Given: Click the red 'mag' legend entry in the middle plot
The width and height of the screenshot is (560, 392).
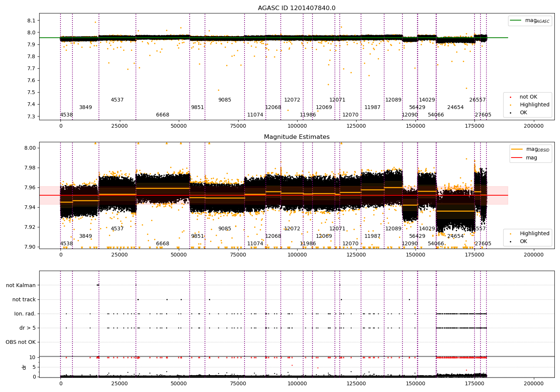Looking at the screenshot, I should (x=525, y=158).
